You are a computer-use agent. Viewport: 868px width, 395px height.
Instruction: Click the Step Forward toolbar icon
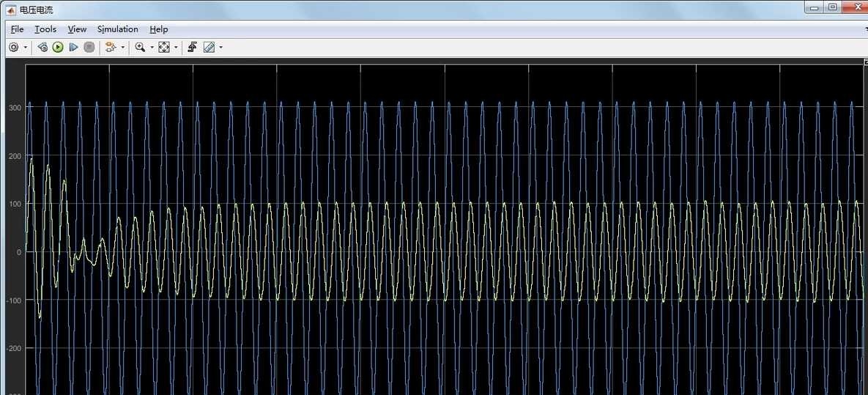[x=73, y=48]
